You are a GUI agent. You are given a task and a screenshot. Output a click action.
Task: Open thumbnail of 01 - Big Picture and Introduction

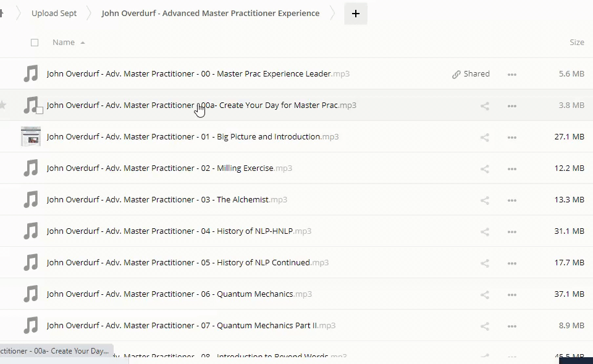(x=30, y=136)
